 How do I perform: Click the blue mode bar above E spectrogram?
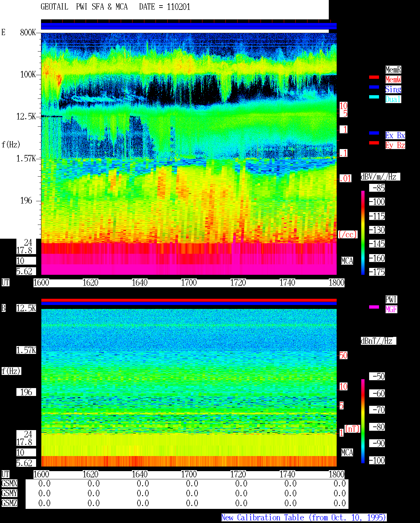coord(189,26)
